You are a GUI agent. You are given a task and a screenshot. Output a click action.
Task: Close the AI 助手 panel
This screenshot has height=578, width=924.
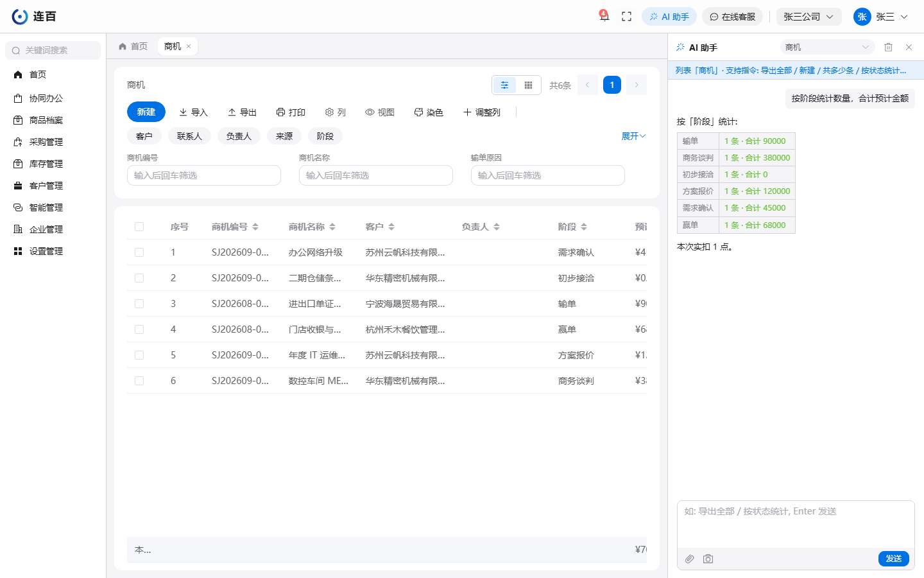pyautogui.click(x=909, y=47)
